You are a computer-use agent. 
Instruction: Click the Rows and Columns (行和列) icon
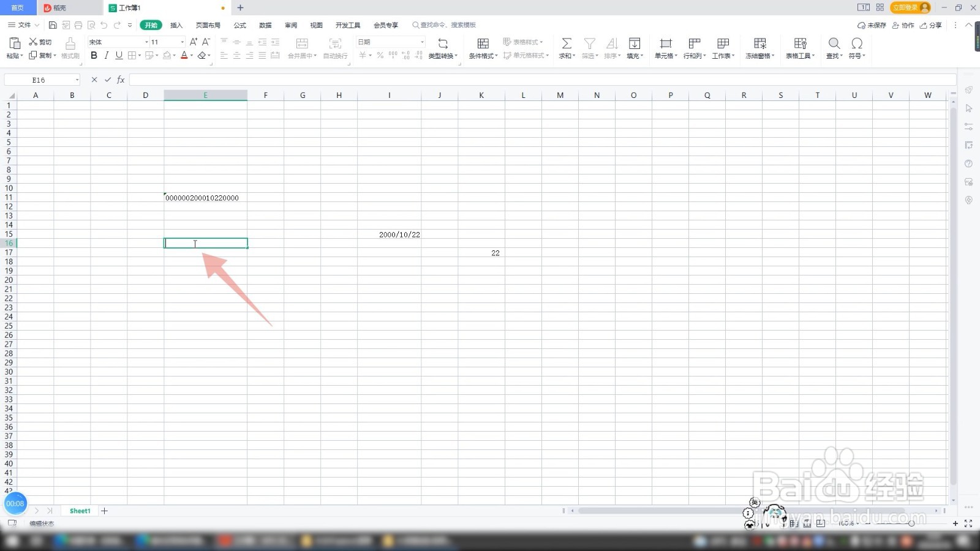(695, 43)
